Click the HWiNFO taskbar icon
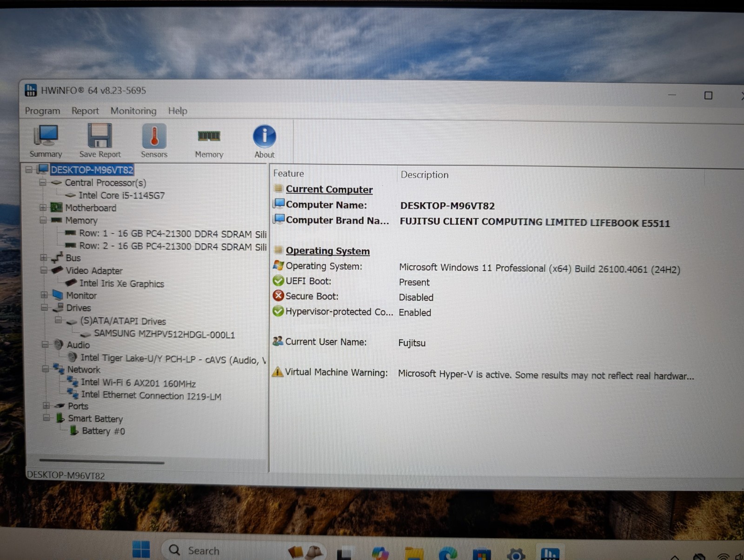The height and width of the screenshot is (560, 744). pyautogui.click(x=550, y=553)
